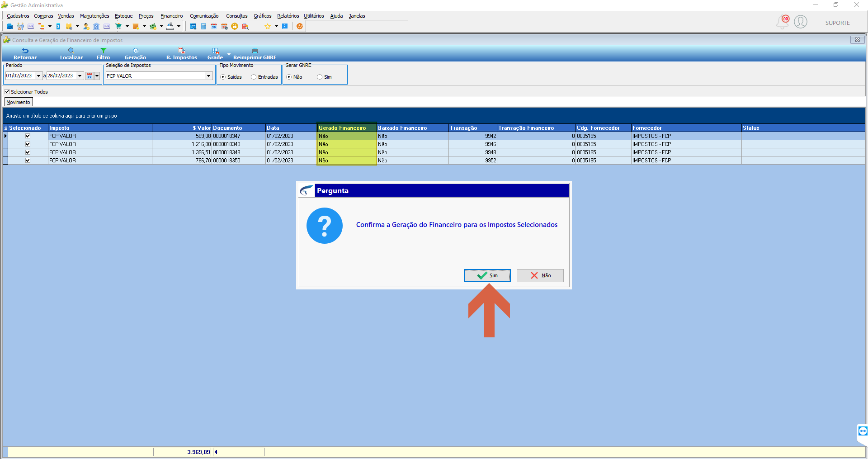Click the red grid search toolbar icon
Viewport: 868px width, 459px height.
click(x=245, y=27)
